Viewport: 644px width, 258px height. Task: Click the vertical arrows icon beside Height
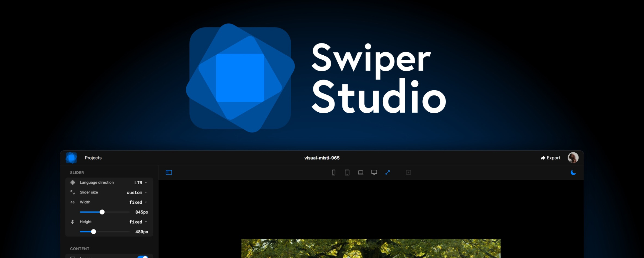click(x=72, y=222)
